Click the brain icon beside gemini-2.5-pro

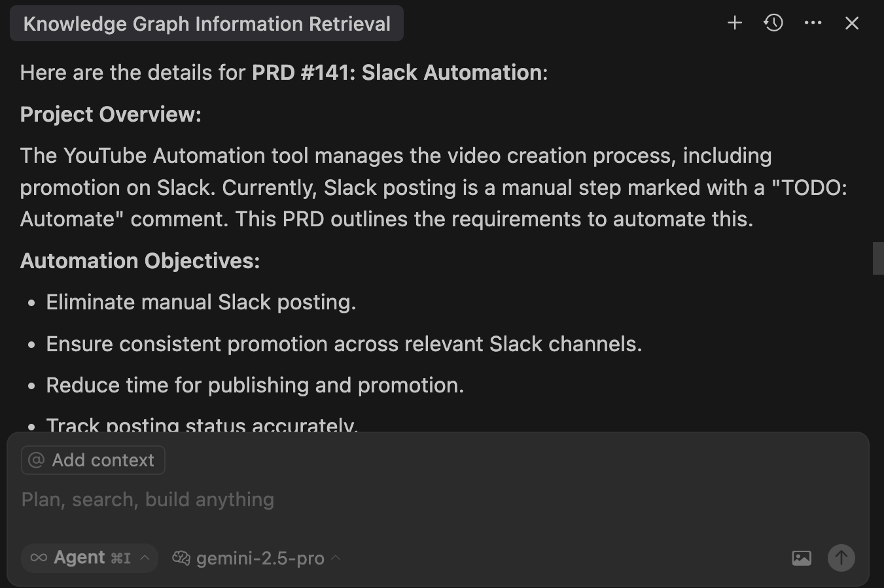click(x=181, y=558)
